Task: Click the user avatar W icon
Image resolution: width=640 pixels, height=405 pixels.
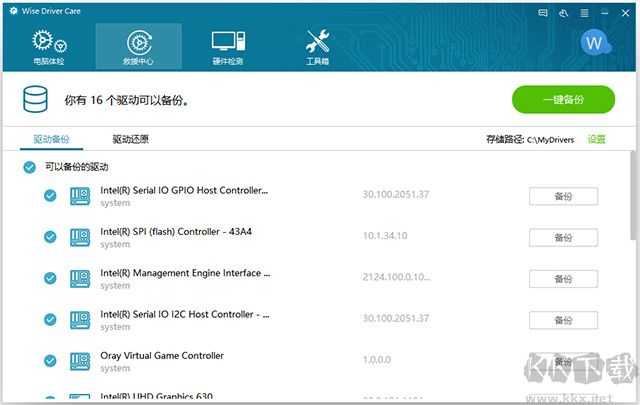Action: tap(594, 43)
